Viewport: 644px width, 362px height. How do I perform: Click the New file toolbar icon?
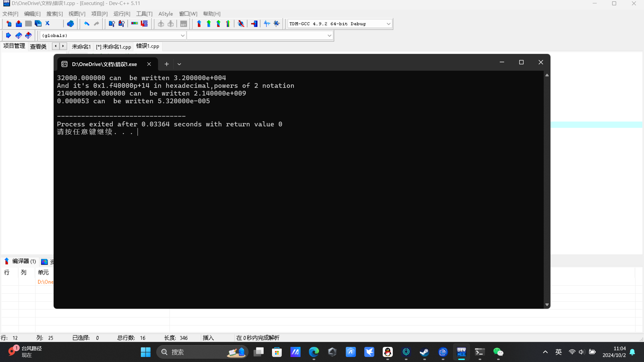[9, 23]
